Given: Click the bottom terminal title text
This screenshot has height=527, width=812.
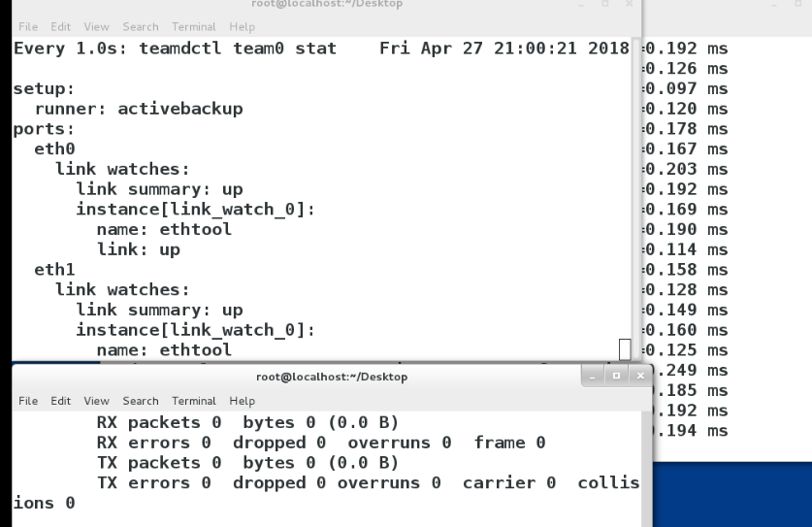Looking at the screenshot, I should click(x=332, y=377).
